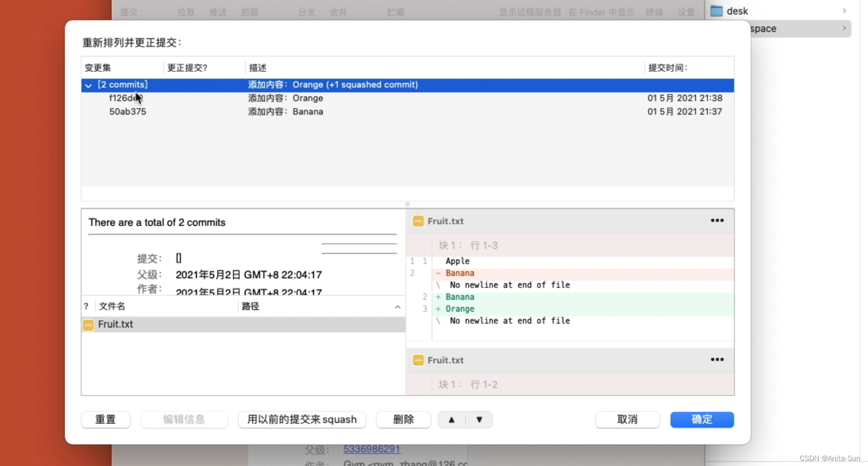The width and height of the screenshot is (868, 466).
Task: Click 合并 in the background toolbar
Action: pyautogui.click(x=339, y=12)
